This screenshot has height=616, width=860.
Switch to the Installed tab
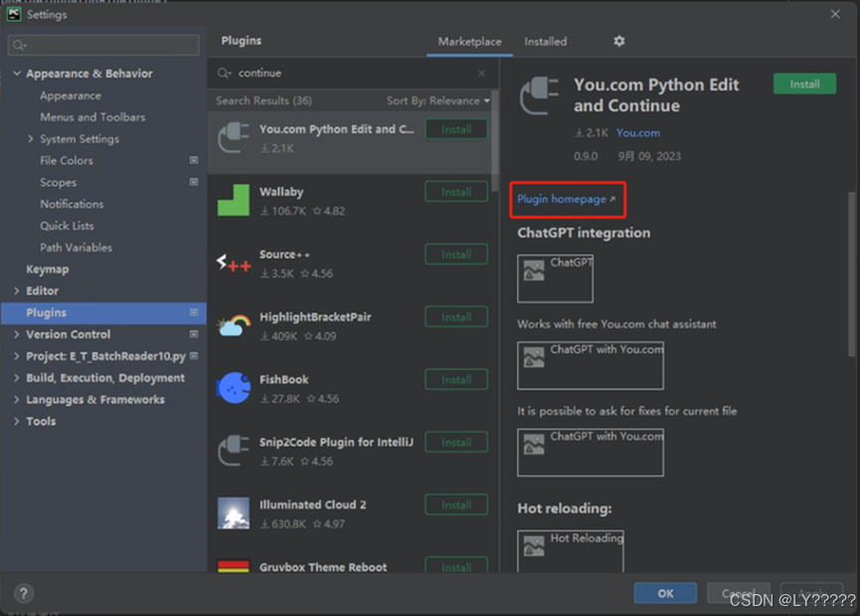545,42
